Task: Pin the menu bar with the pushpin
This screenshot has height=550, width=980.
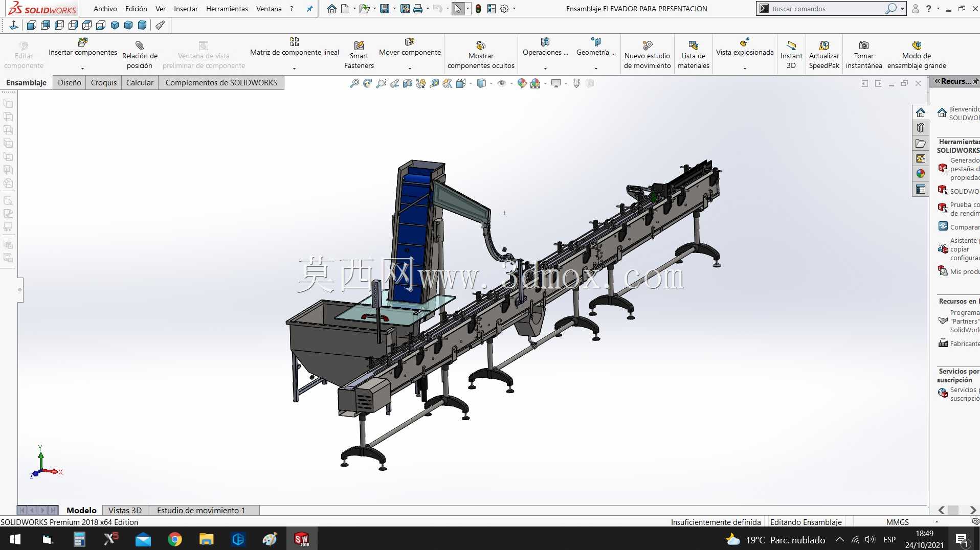Action: pos(309,9)
